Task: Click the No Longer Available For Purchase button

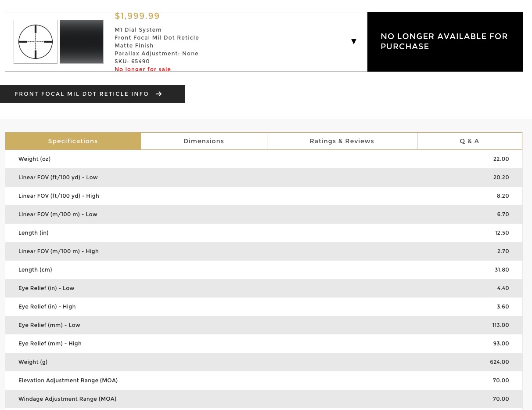Action: pyautogui.click(x=445, y=42)
